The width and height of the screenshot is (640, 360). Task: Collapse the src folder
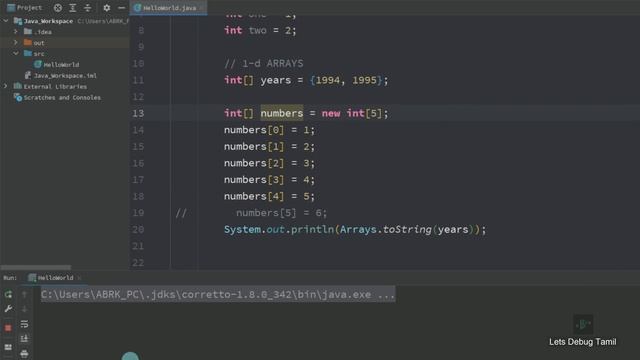(16, 53)
